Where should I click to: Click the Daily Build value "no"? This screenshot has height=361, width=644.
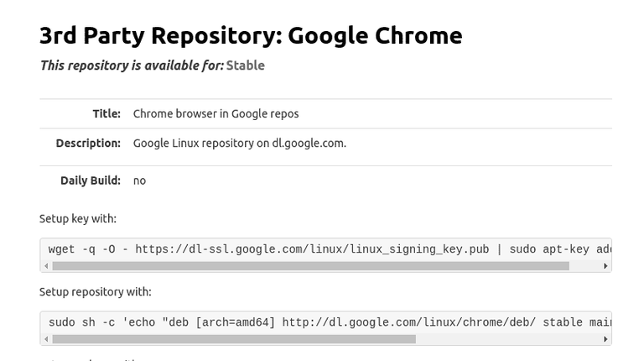click(x=139, y=180)
